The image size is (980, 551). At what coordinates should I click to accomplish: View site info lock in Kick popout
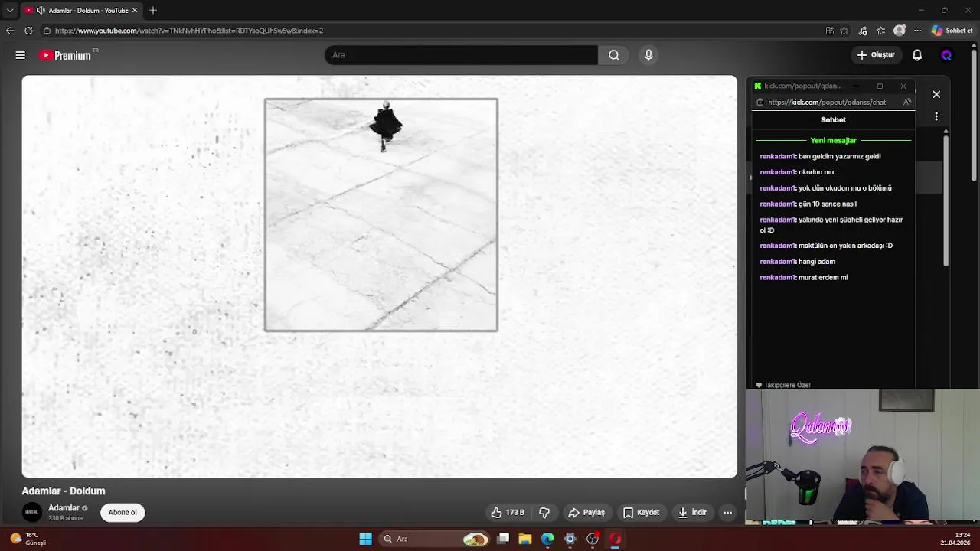[759, 102]
